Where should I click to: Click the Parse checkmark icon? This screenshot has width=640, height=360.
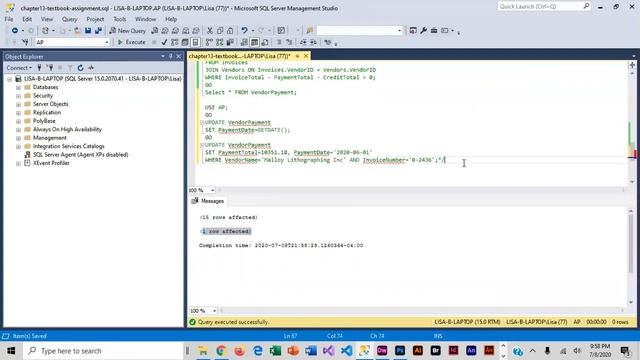tap(164, 42)
